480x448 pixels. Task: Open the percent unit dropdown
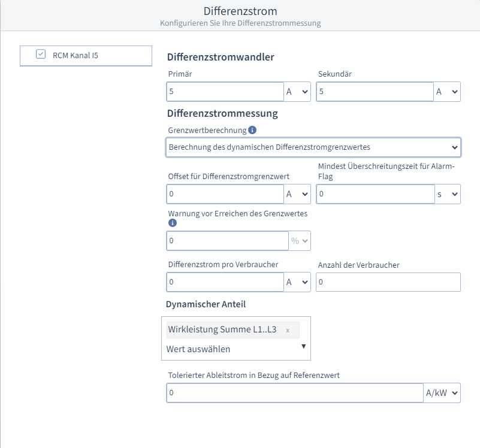point(300,240)
